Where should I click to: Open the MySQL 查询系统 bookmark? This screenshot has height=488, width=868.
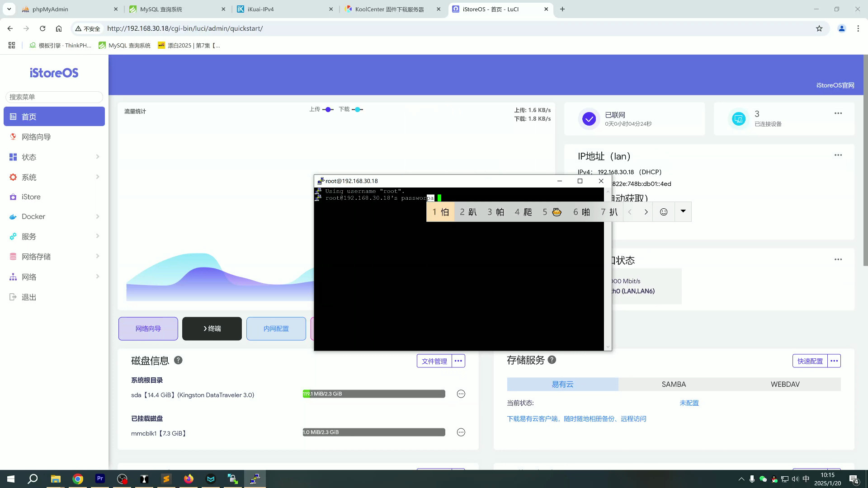coord(124,45)
